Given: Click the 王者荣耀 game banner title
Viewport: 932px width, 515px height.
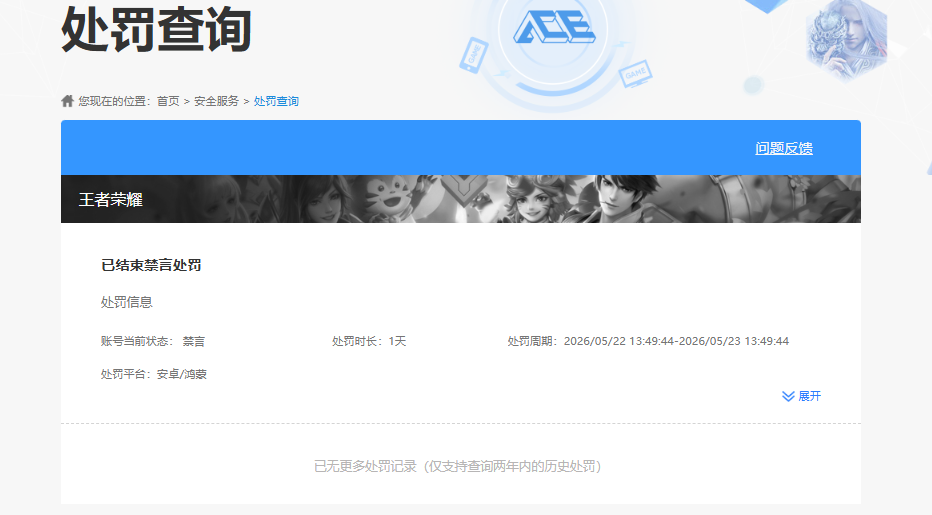Looking at the screenshot, I should tap(111, 200).
